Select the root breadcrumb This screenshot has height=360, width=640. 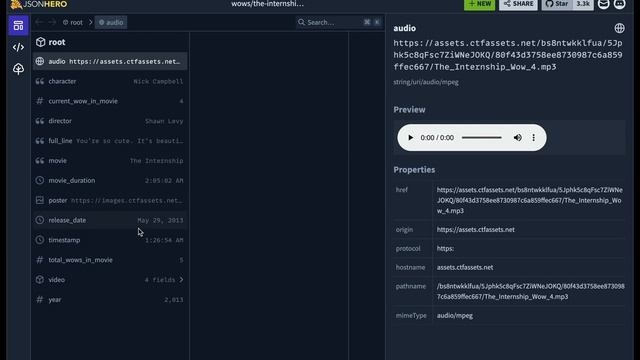tap(73, 22)
